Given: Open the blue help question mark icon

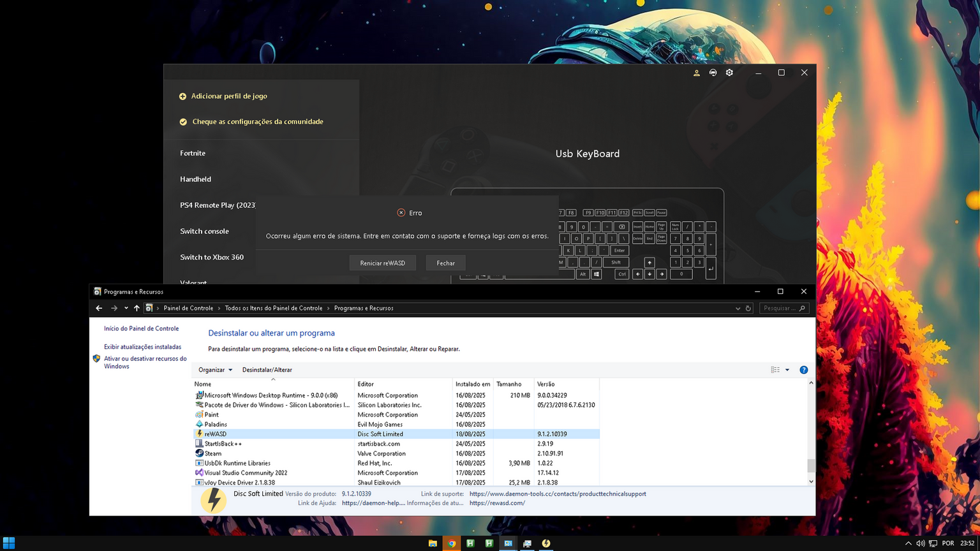Looking at the screenshot, I should 804,370.
